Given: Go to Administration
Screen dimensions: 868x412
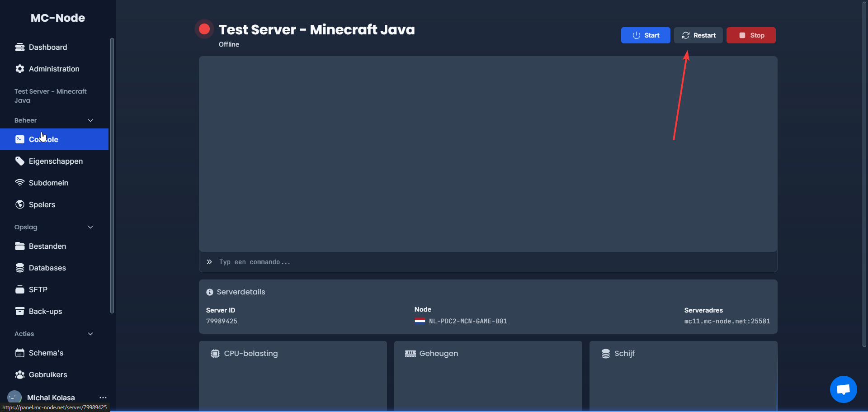Looking at the screenshot, I should pos(54,69).
